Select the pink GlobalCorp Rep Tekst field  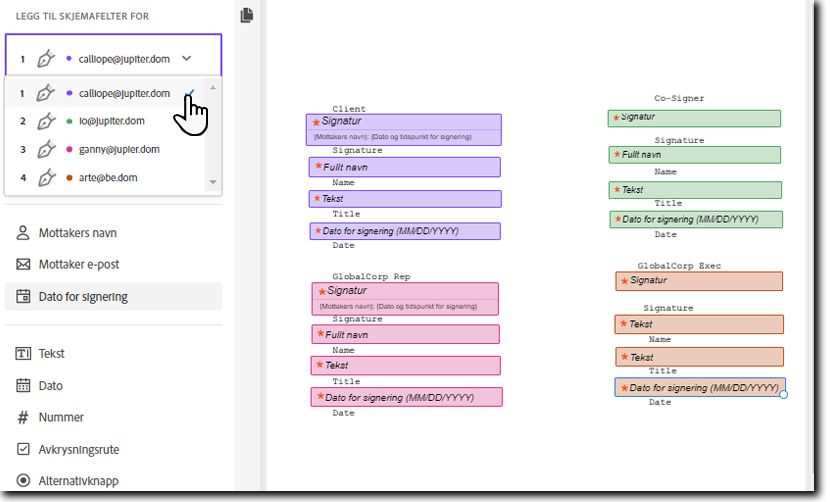(x=405, y=365)
